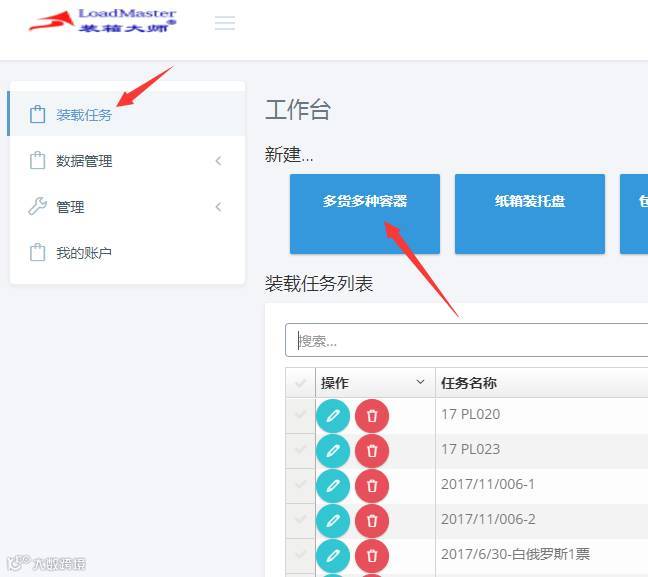Screen dimensions: 648x577
Task: Click the LoadMaster logo
Action: [x=102, y=20]
